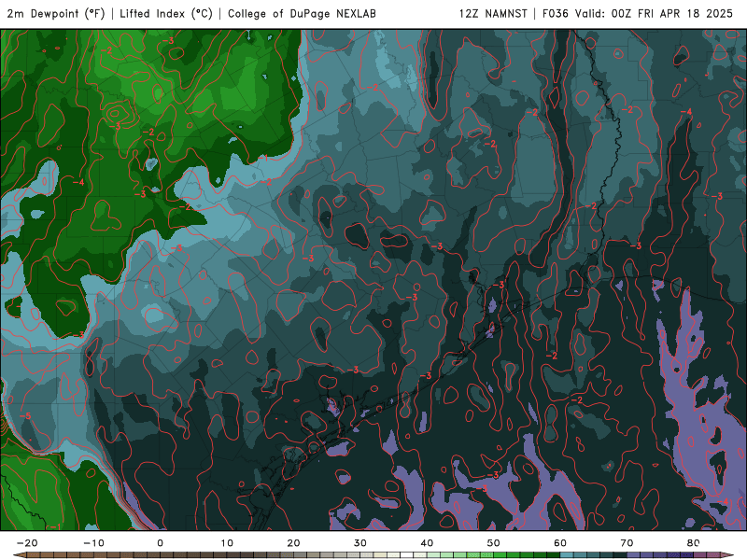Click the '70' value on the color scale
The image size is (747, 560).
(627, 543)
